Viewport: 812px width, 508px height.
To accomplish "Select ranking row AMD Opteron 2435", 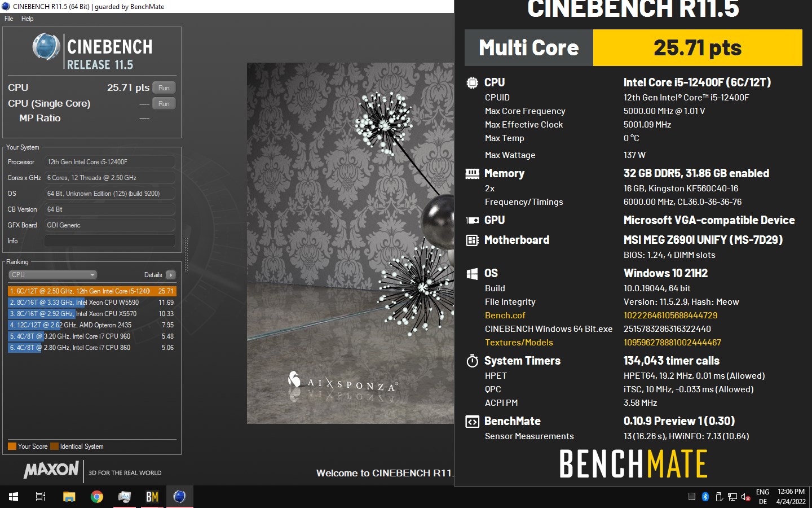I will tap(92, 325).
